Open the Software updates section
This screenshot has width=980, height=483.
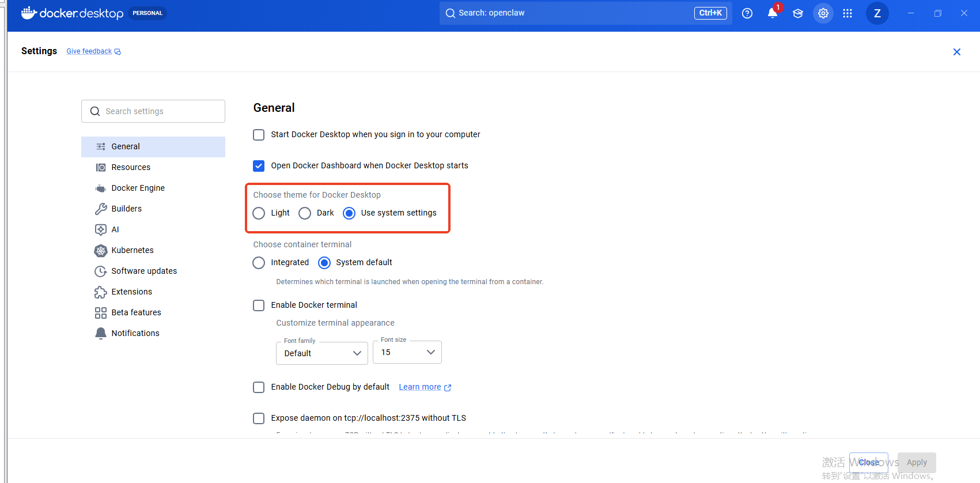pyautogui.click(x=153, y=271)
